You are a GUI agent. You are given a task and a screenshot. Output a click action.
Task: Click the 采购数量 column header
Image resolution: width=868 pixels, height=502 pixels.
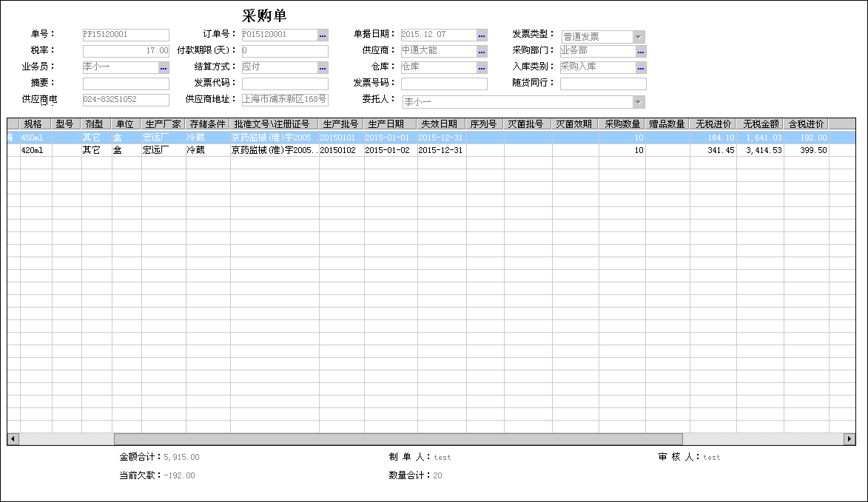coord(622,124)
